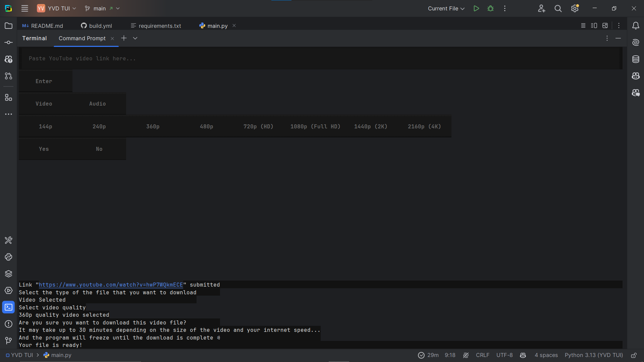This screenshot has height=362, width=644.
Task: Open editor tab options menu
Action: click(619, 25)
